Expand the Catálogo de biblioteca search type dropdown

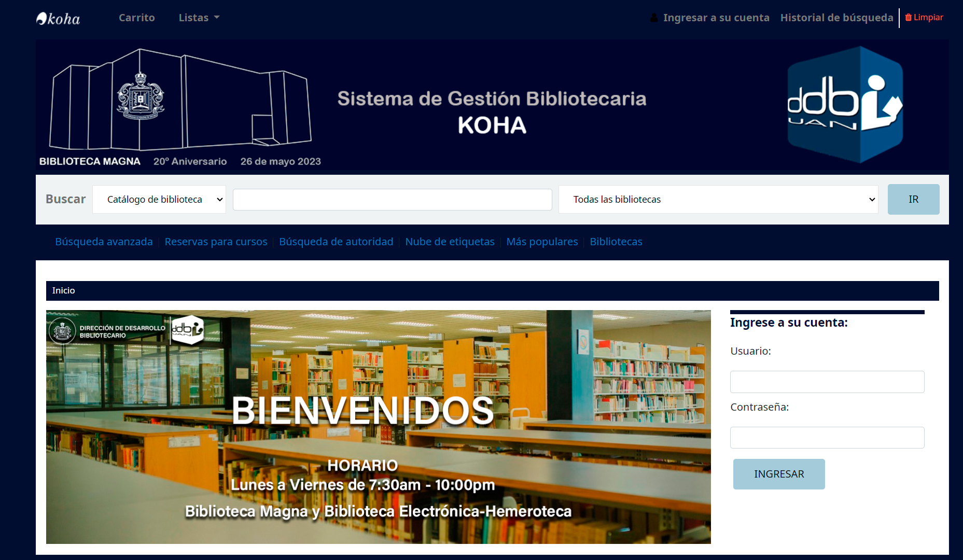[159, 200]
